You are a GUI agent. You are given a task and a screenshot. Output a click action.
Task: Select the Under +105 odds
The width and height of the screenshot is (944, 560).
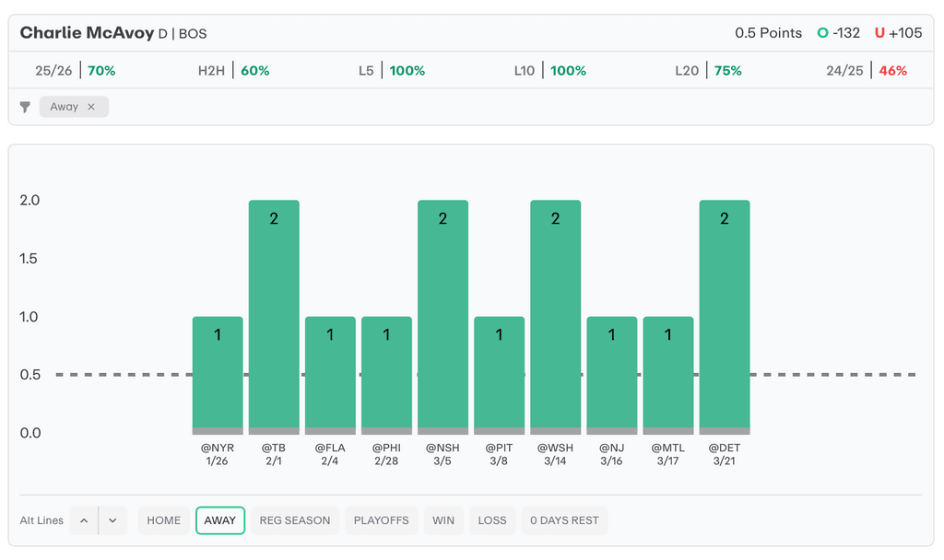898,33
